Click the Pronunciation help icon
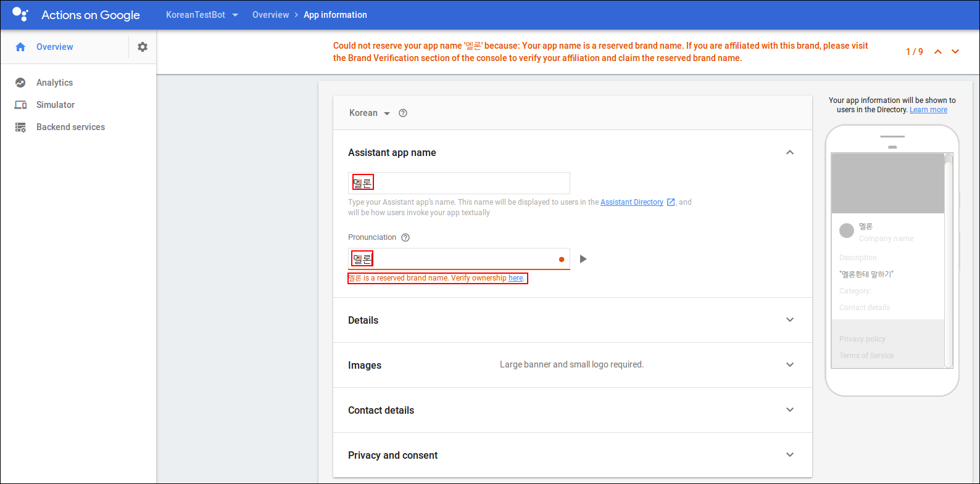 [405, 237]
